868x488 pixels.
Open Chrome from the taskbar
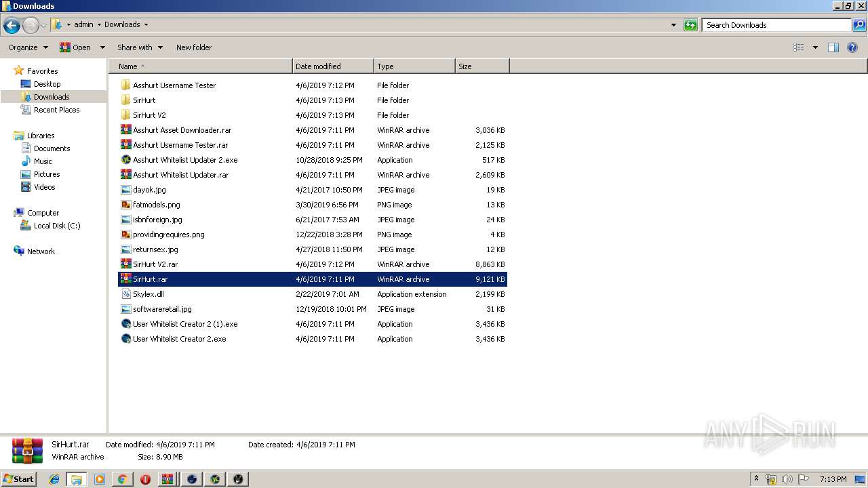[122, 479]
